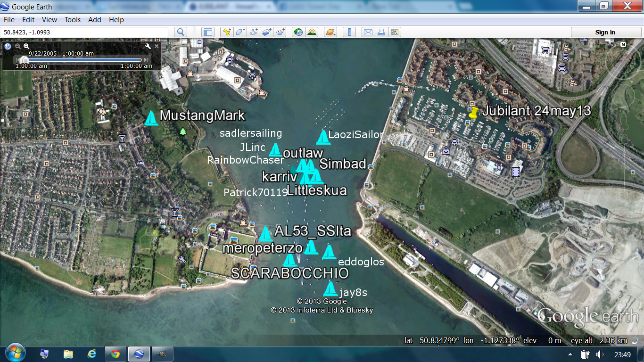Close the time slider panel
Screen dimensions: 644x362
(x=157, y=46)
